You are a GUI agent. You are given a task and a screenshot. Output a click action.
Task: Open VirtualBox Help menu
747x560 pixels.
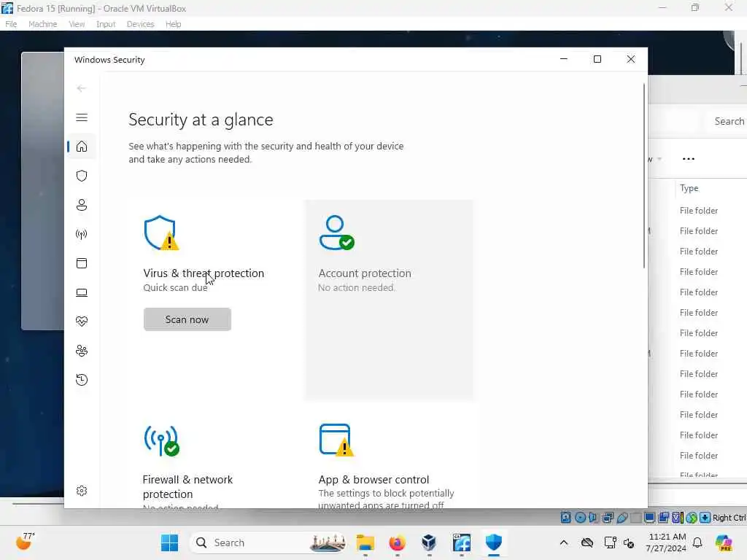pos(173,24)
